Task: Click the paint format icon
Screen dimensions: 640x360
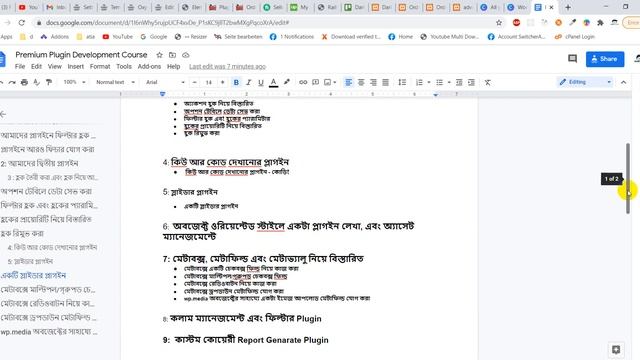Action: click(x=49, y=82)
